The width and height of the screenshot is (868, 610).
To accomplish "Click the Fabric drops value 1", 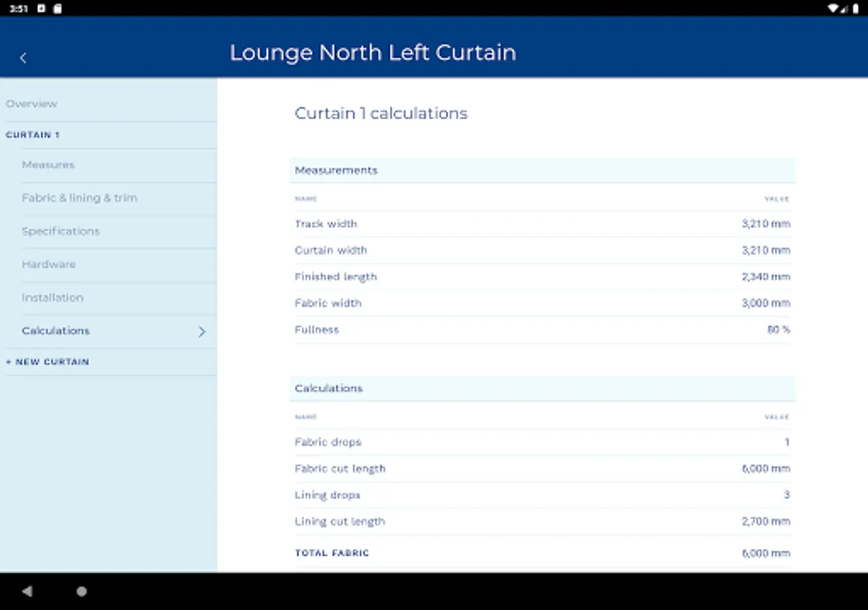I will (787, 442).
